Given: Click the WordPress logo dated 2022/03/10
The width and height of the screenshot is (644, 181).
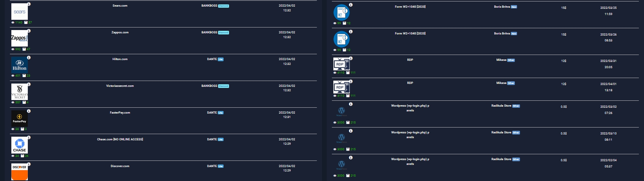Looking at the screenshot, I should (x=341, y=138).
